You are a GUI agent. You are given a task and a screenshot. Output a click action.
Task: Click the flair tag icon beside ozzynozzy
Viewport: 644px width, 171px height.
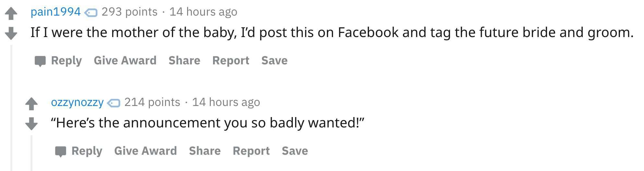click(113, 103)
